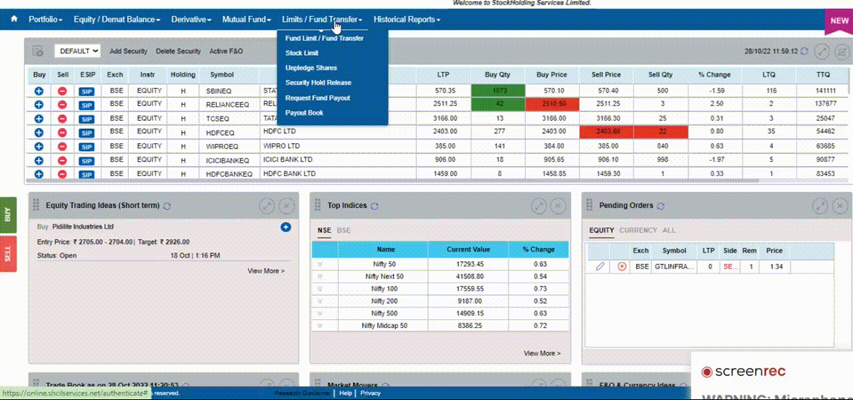The width and height of the screenshot is (853, 400).
Task: Click the Home icon in navigation bar
Action: [x=14, y=19]
